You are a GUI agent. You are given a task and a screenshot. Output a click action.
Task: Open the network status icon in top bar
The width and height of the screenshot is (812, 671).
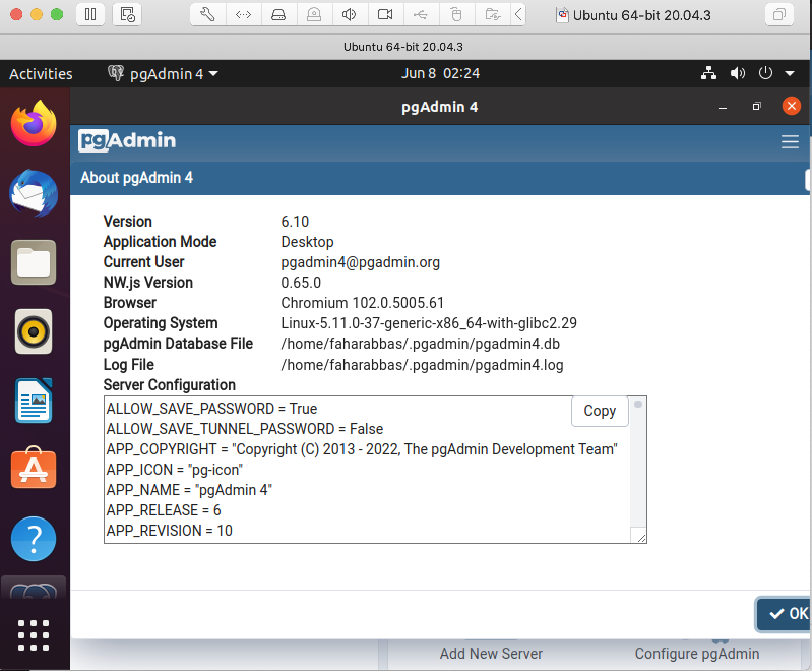708,74
